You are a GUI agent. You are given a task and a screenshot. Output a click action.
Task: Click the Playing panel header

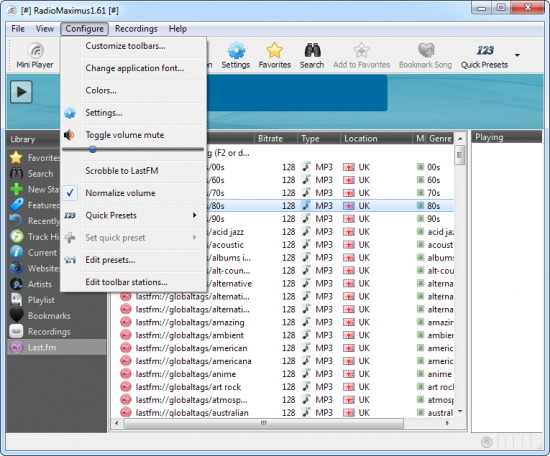pos(507,137)
